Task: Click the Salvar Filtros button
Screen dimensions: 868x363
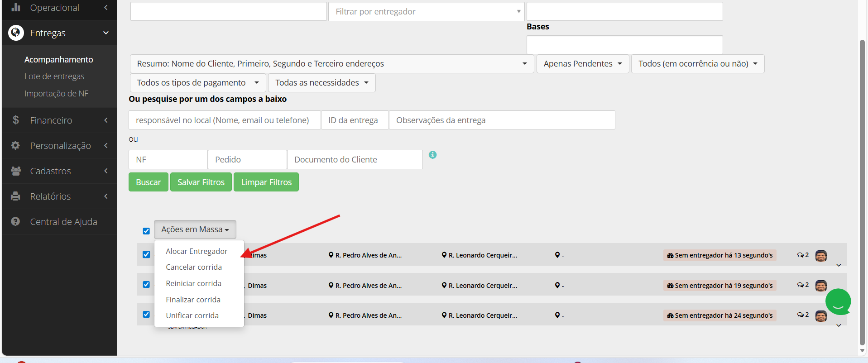Action: click(201, 182)
